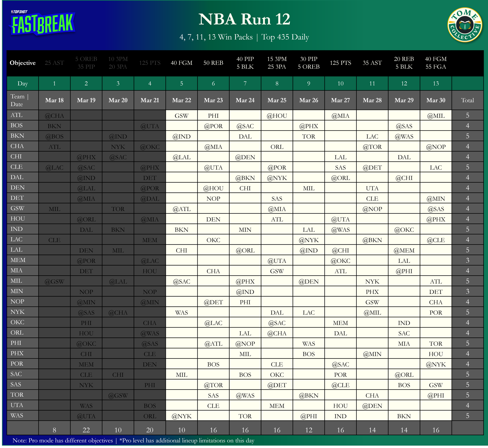Select the Mar 30 date header

tap(436, 100)
